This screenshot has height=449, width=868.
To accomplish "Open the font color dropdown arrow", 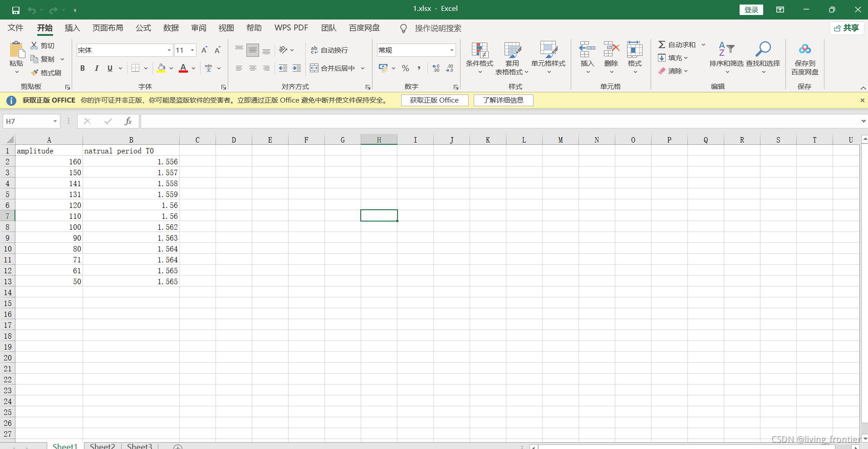I will pyautogui.click(x=193, y=68).
